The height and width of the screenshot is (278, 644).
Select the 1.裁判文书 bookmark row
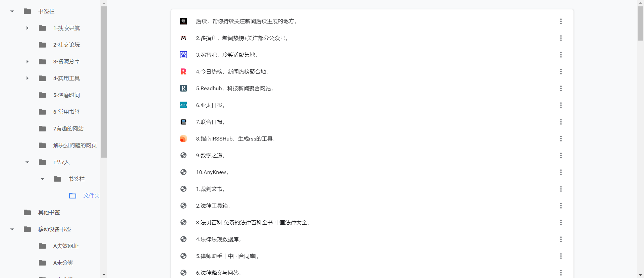[372, 189]
